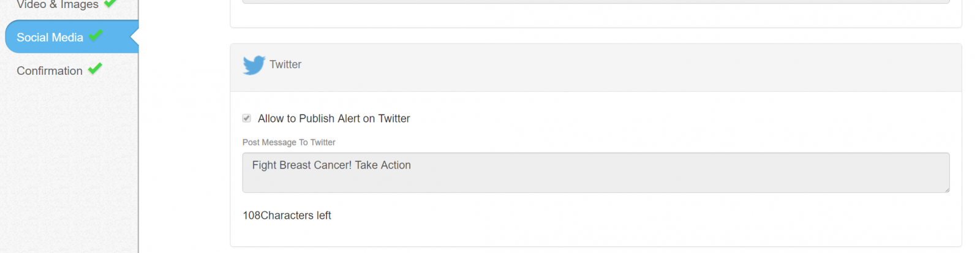The height and width of the screenshot is (253, 980).
Task: Click empty space below the tweet text in textarea
Action: pyautogui.click(x=596, y=183)
